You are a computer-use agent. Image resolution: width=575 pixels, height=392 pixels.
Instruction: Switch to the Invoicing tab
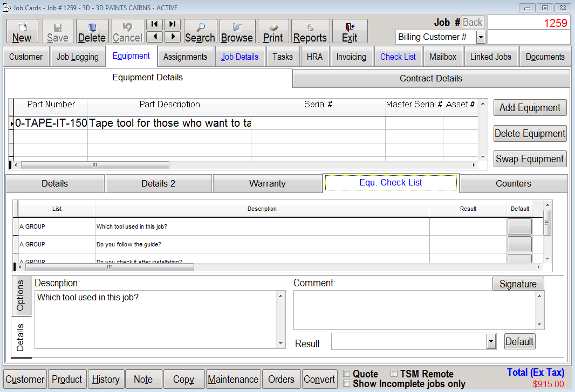tap(351, 57)
